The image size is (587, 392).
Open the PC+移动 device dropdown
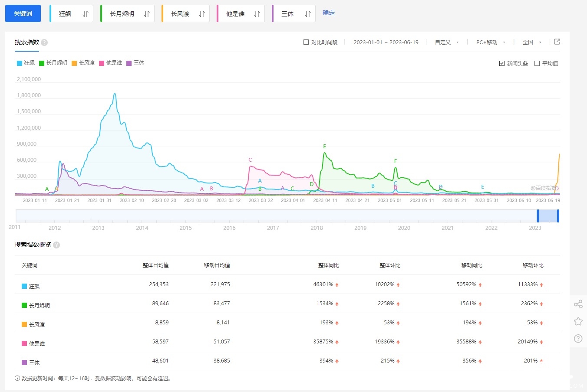[x=491, y=42]
